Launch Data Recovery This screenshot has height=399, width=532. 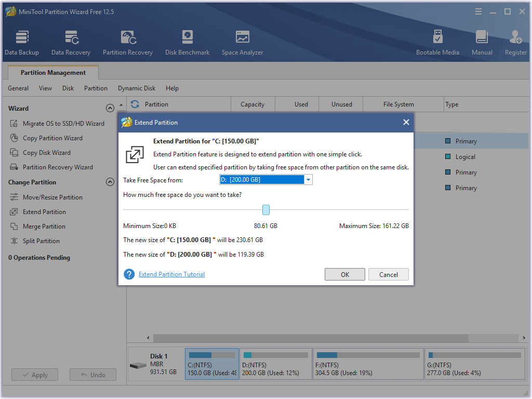[71, 42]
